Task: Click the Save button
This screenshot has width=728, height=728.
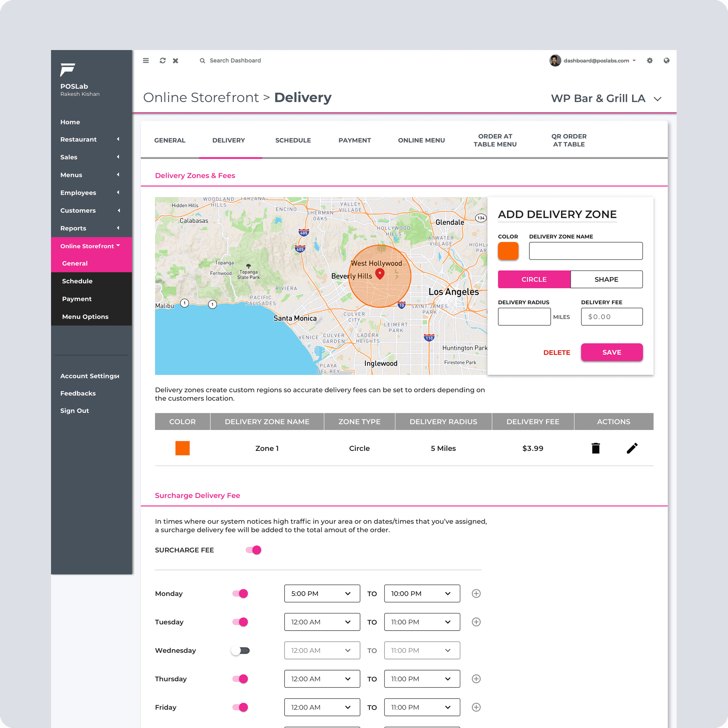Action: pyautogui.click(x=612, y=352)
